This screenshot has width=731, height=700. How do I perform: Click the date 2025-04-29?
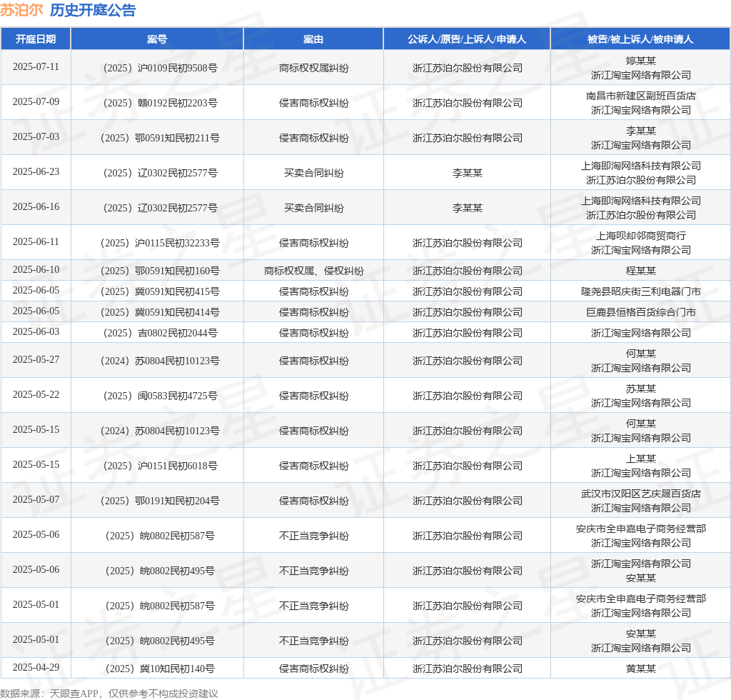[36, 667]
